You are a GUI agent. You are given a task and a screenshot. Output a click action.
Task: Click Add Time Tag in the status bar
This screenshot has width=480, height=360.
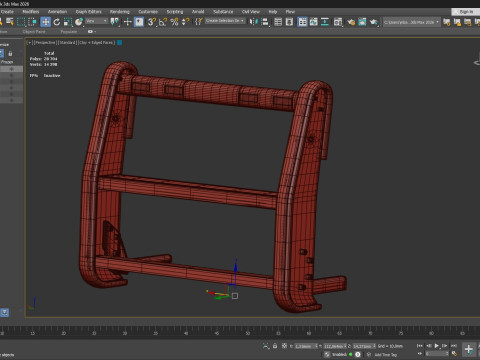(x=385, y=355)
